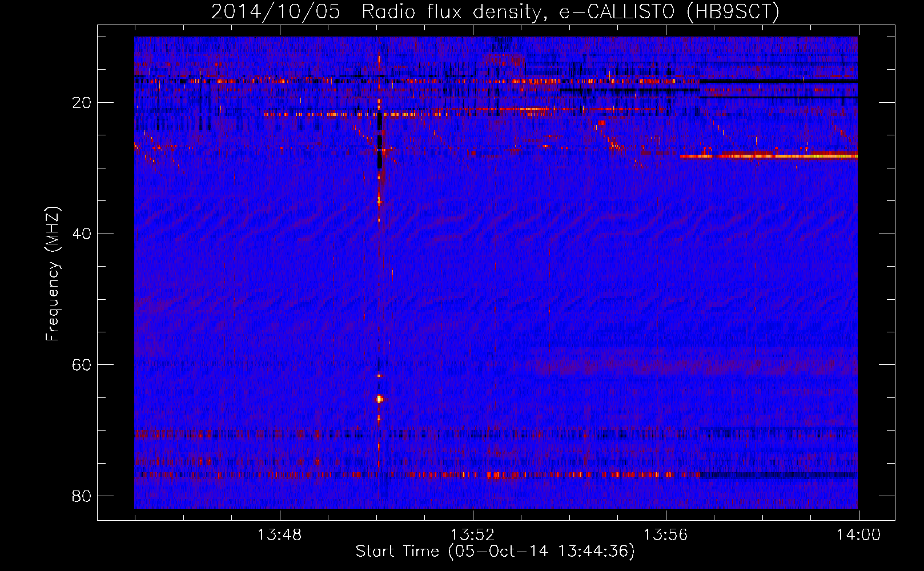Image resolution: width=924 pixels, height=571 pixels.
Task: Click the time tick label "13:48"
Action: tap(279, 535)
